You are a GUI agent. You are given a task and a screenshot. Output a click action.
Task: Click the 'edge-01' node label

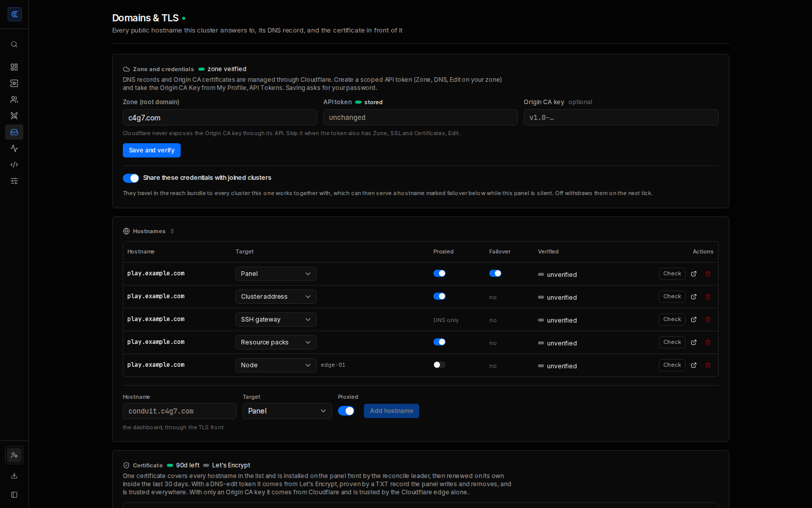pyautogui.click(x=333, y=365)
